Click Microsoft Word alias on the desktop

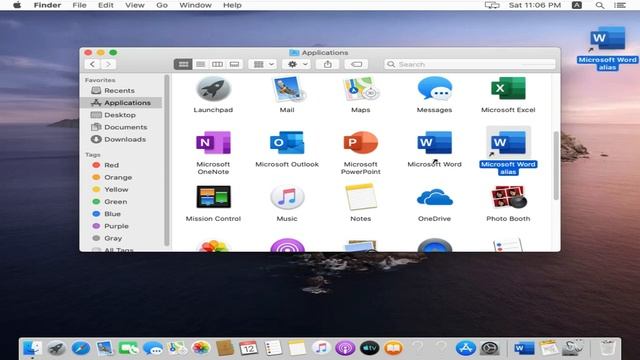click(607, 40)
